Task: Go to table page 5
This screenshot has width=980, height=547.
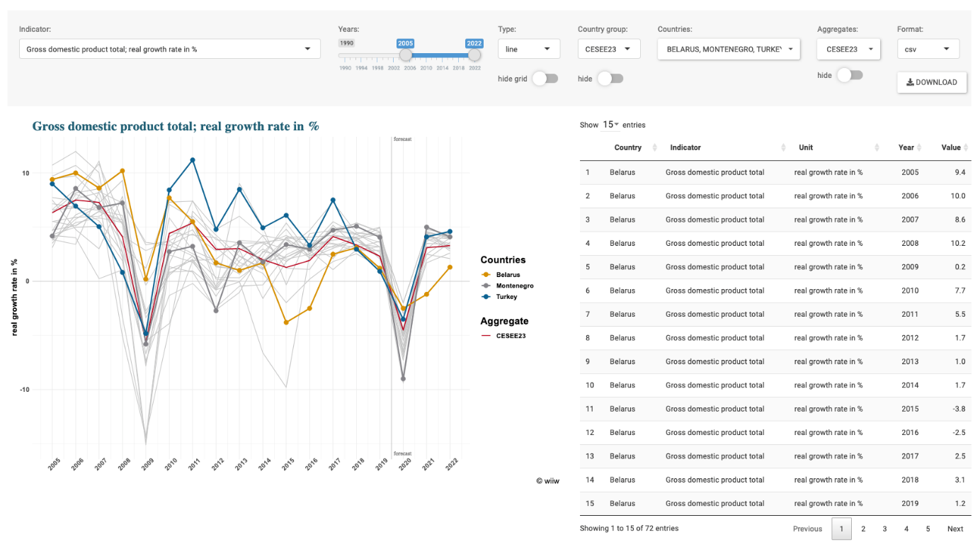Action: click(928, 529)
